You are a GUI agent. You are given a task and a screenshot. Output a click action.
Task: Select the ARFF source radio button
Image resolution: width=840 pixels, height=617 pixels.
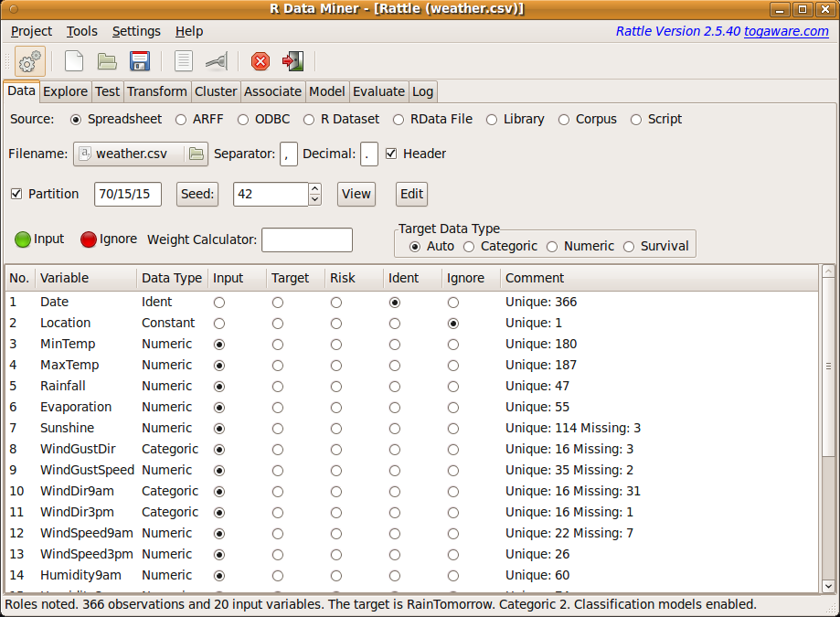click(x=181, y=119)
